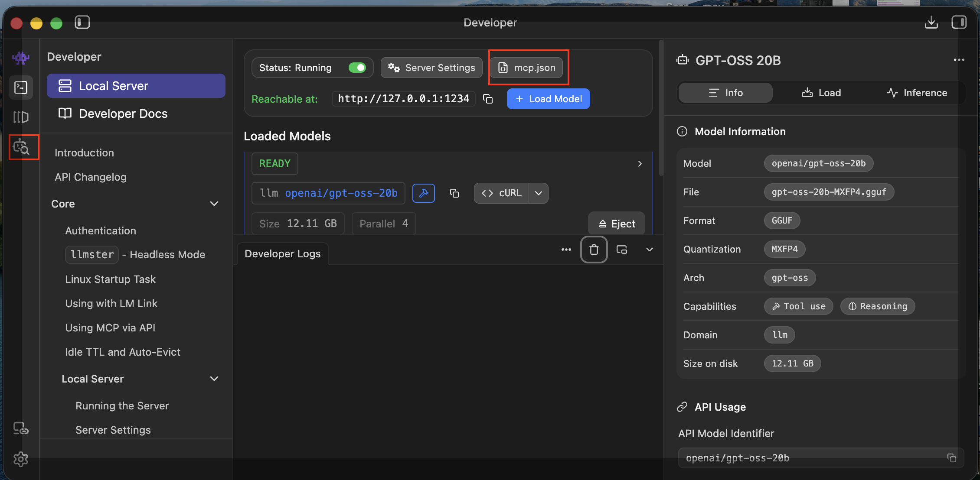Copy the loaded model identifier in Loaded Models
The width and height of the screenshot is (980, 480).
click(454, 193)
